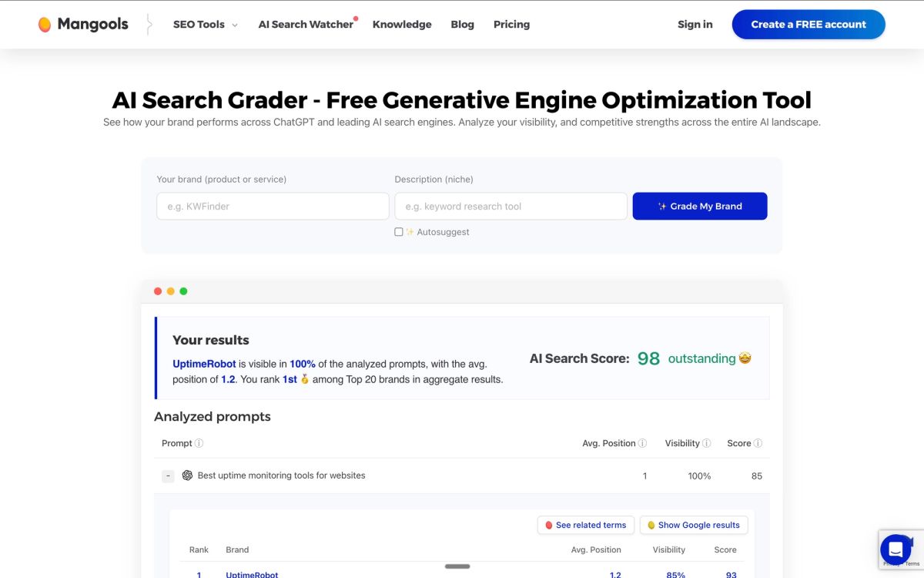Viewport: 924px width, 578px height.
Task: Click the prompt text Best uptime monitoring tools
Action: coord(281,476)
